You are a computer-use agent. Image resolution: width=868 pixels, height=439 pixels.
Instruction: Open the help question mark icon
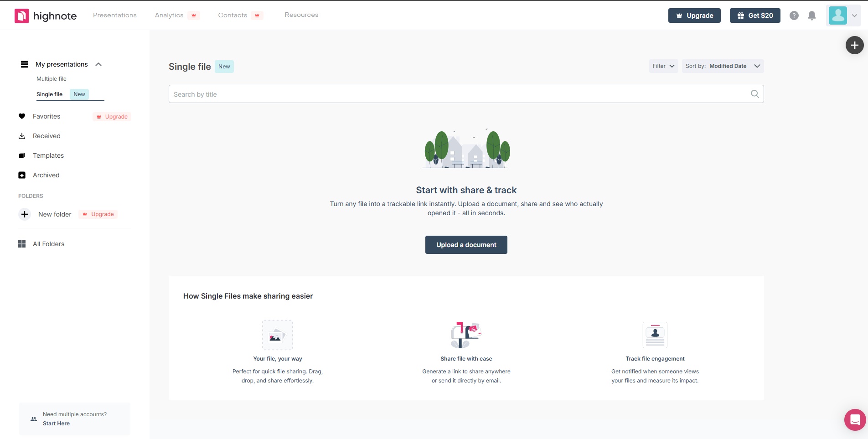[x=794, y=15]
